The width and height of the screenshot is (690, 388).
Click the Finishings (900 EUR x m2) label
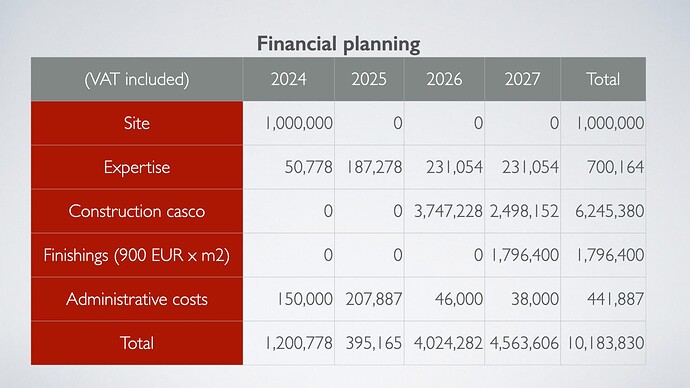(x=137, y=255)
